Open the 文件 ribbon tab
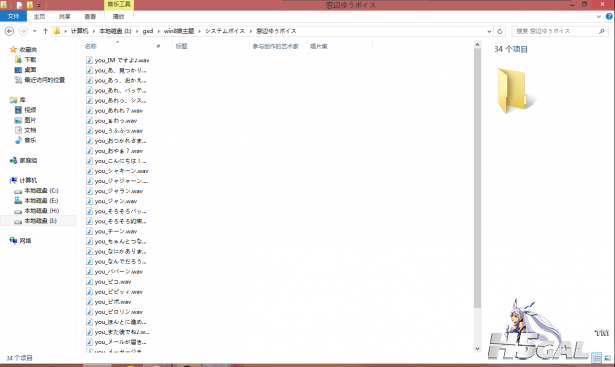Viewport: 615px width, 367px height. pos(13,16)
